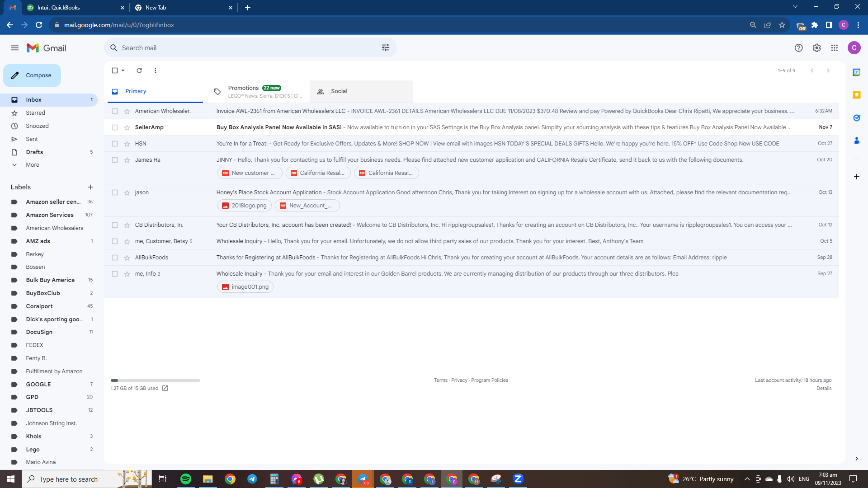Select the HSN email checkbox
Screen dimensions: 868x488
[x=115, y=144]
